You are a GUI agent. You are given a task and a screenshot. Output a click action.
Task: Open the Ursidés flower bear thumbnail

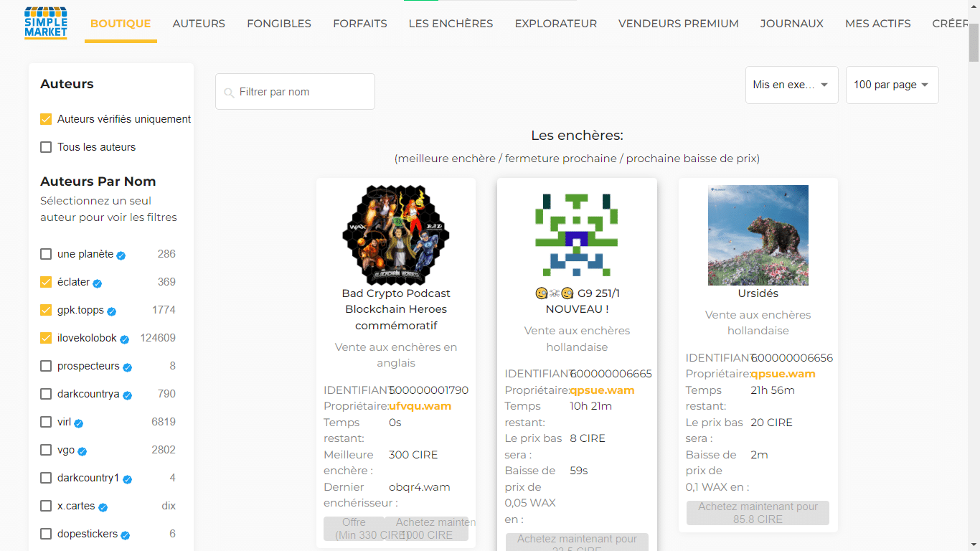758,235
